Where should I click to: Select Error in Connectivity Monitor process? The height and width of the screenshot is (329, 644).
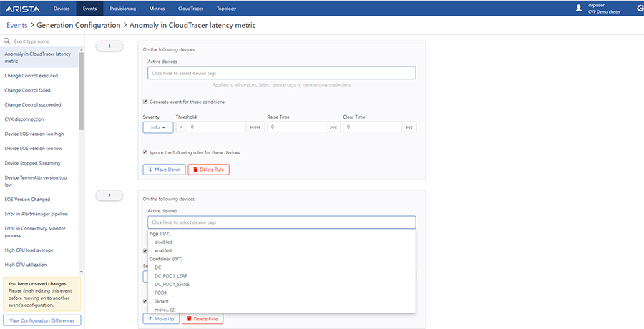[39, 232]
